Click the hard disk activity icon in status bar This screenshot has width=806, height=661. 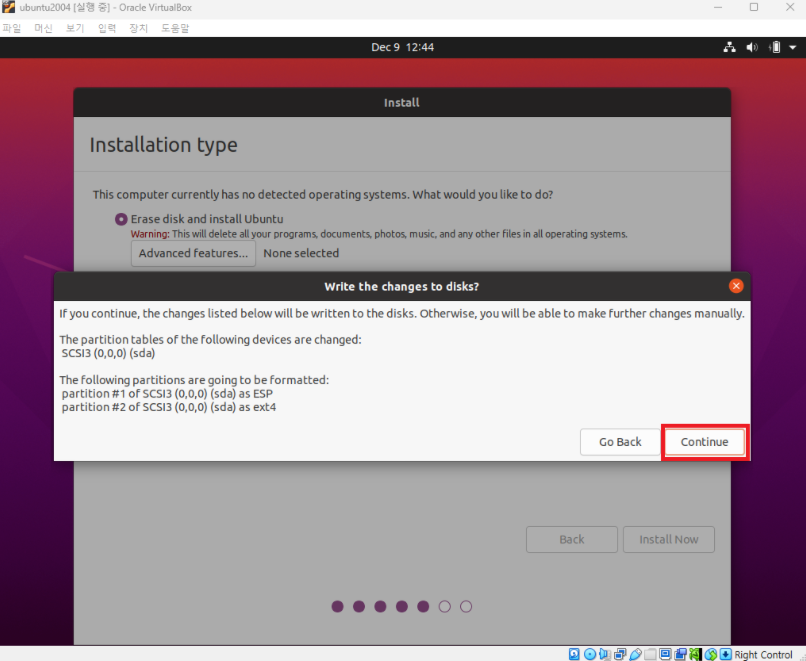pos(574,654)
